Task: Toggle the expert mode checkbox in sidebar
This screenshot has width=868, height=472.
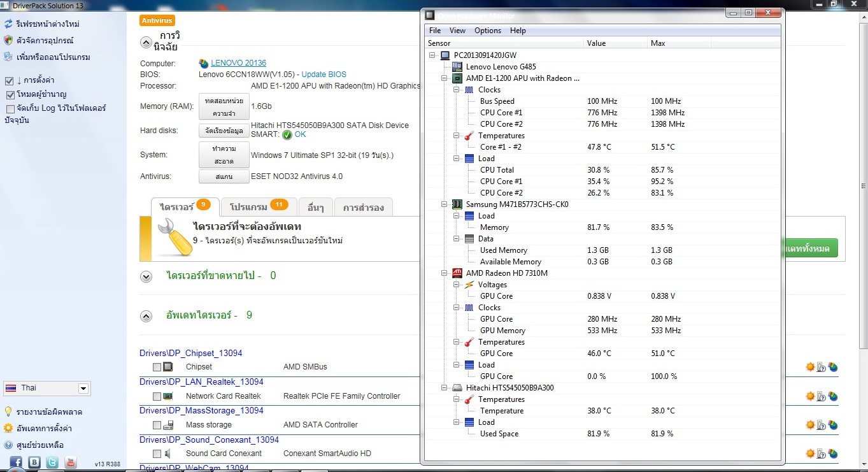Action: [10, 95]
